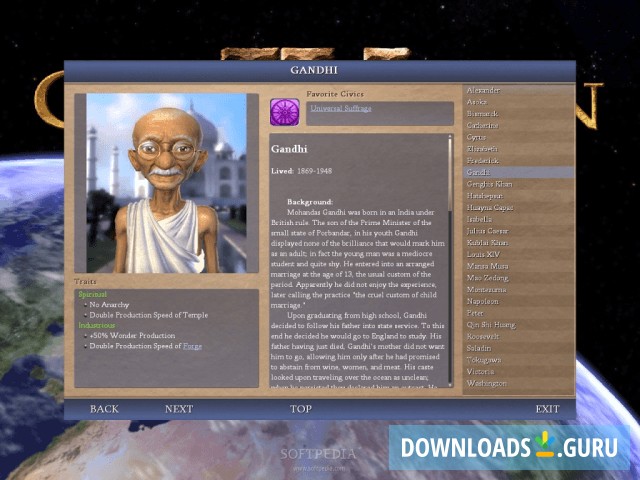Click '+50% Wonder Production' trait line
Screen dimensions: 640x480
click(x=132, y=336)
